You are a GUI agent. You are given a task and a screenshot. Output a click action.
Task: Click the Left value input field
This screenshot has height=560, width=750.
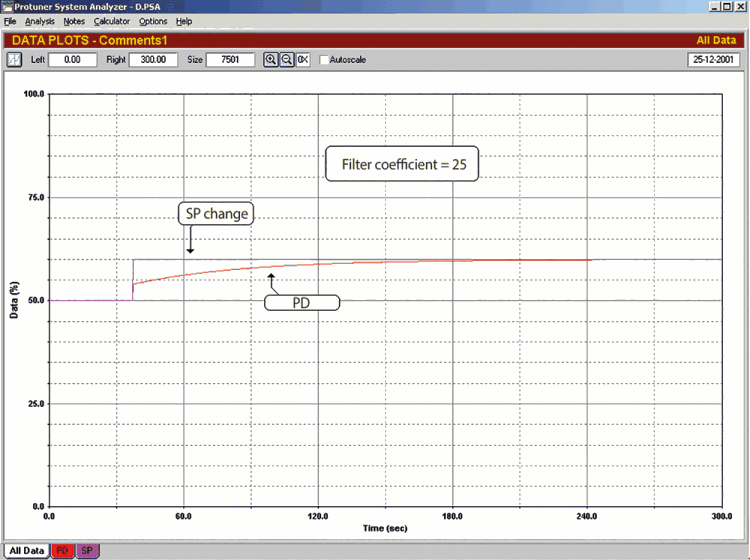(72, 60)
